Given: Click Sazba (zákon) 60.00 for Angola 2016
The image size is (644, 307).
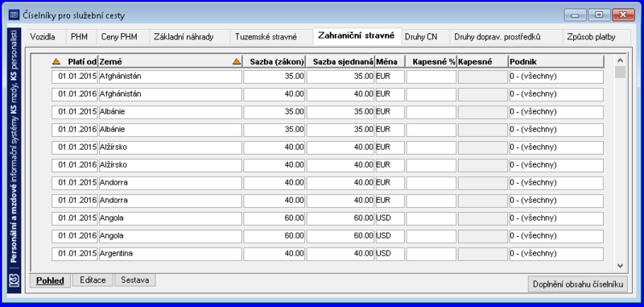Looking at the screenshot, I should click(274, 236).
